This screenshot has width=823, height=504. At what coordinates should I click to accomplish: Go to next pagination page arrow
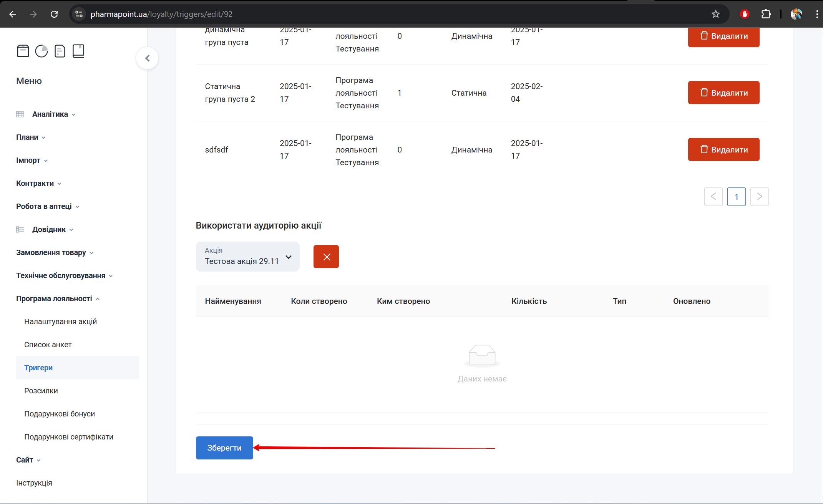point(759,197)
